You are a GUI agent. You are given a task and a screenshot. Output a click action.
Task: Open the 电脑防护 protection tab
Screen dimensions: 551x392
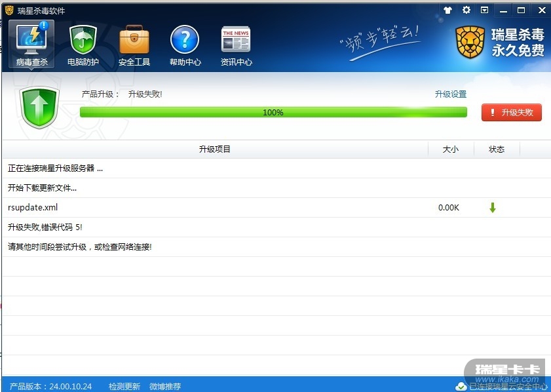click(83, 44)
